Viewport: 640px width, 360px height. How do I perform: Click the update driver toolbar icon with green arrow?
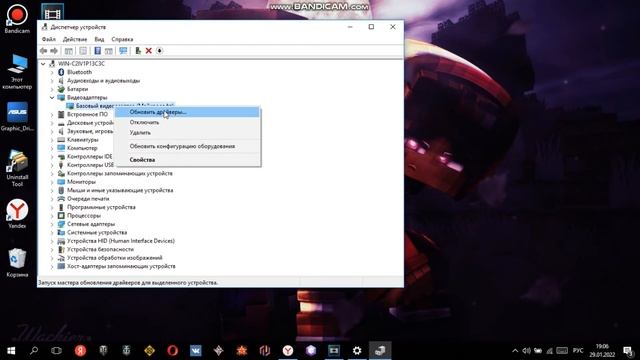[138, 51]
